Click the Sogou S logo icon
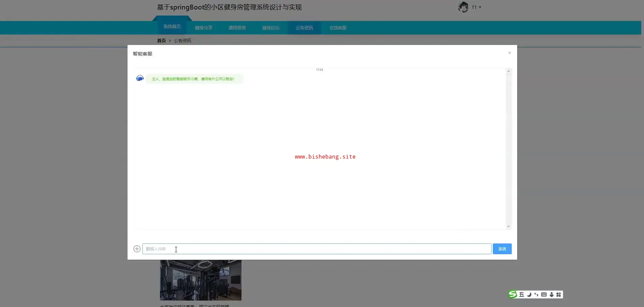This screenshot has height=307, width=644. pos(512,294)
